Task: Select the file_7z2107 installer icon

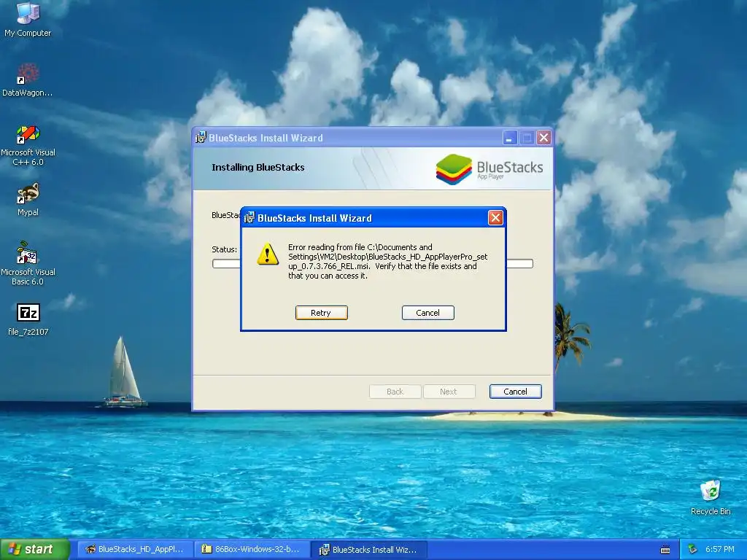Action: [28, 319]
